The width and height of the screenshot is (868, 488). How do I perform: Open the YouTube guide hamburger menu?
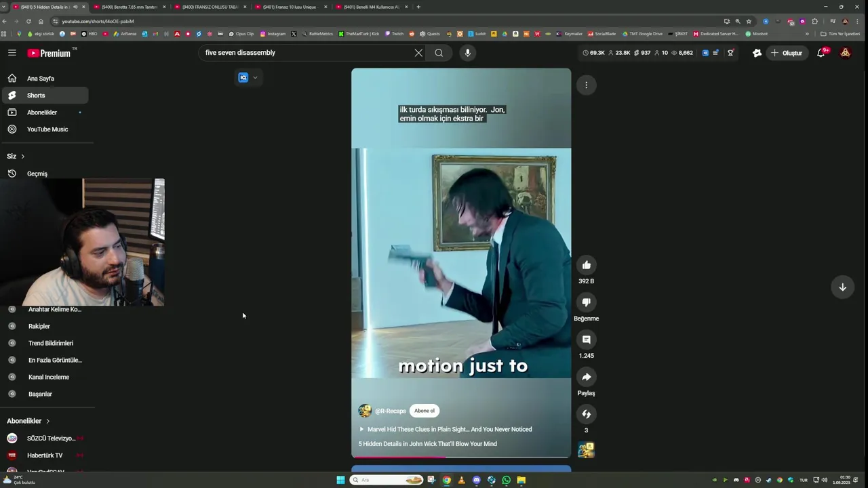click(12, 53)
